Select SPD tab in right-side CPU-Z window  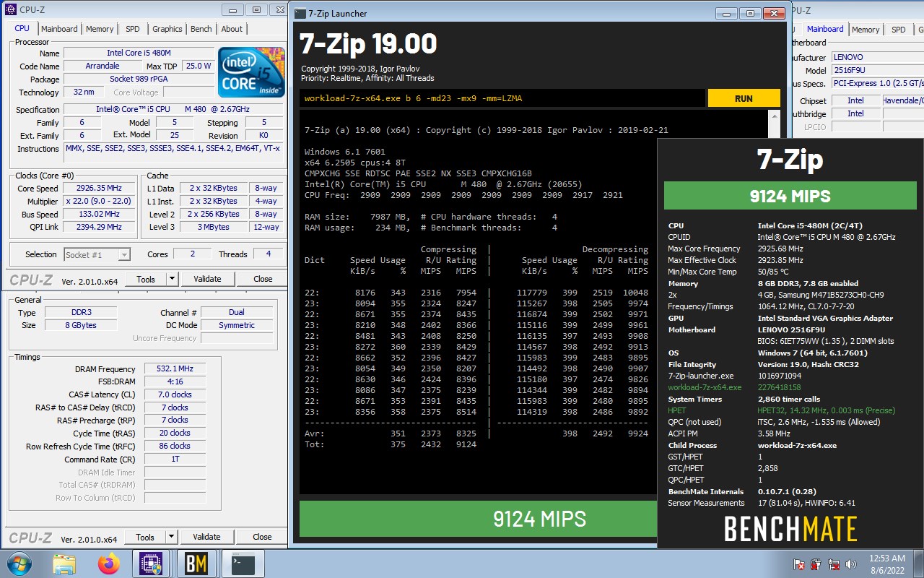899,30
